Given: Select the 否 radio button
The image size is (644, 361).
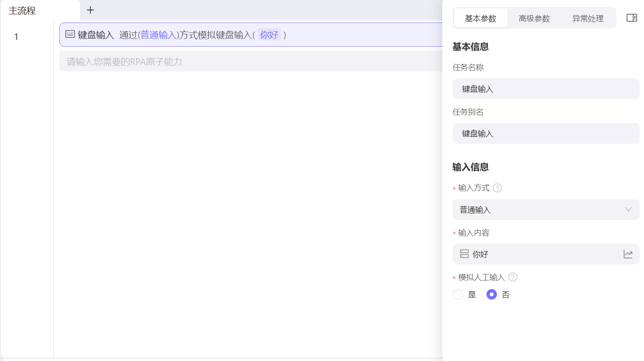Looking at the screenshot, I should [491, 295].
